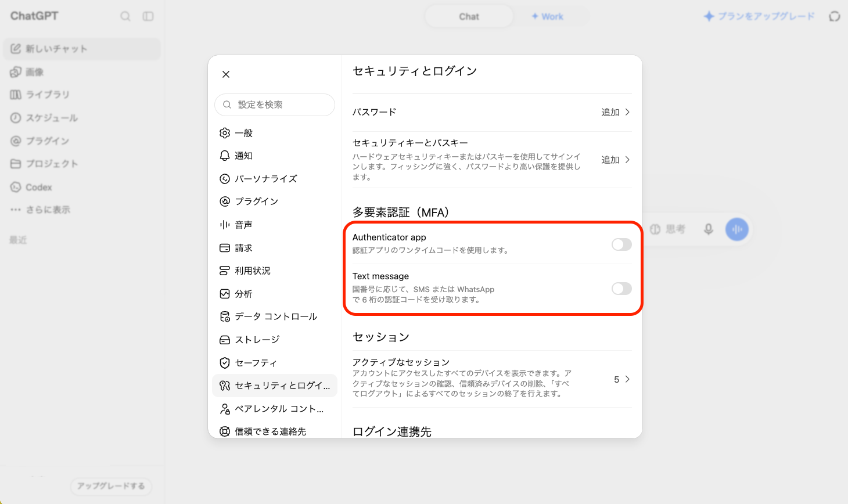The height and width of the screenshot is (504, 848).
Task: Expand the パスワード 追加 chevron
Action: 627,112
